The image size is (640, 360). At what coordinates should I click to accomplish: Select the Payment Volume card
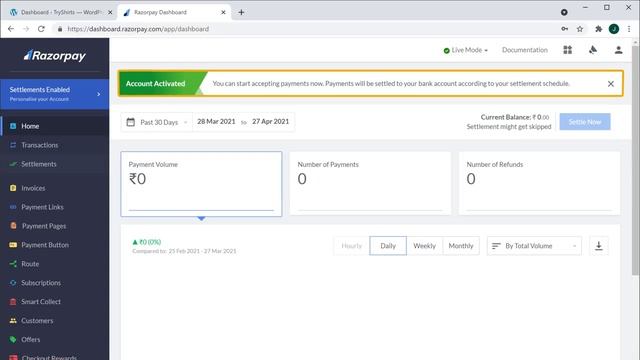[201, 184]
